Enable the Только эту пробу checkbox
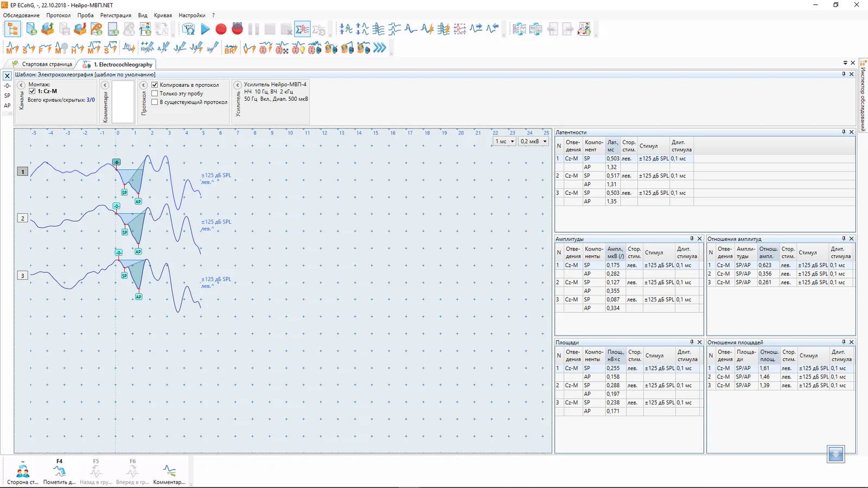The image size is (868, 488). click(x=155, y=93)
